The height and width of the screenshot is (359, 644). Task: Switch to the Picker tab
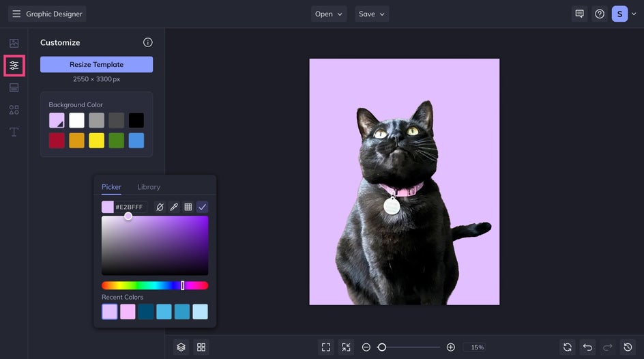[111, 187]
